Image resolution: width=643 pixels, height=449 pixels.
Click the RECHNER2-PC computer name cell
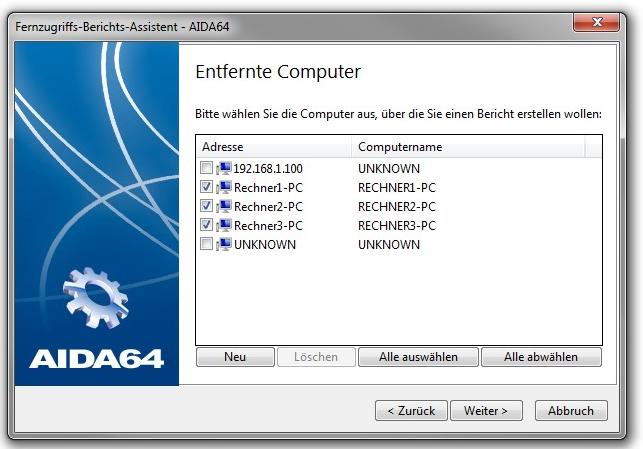[x=397, y=207]
